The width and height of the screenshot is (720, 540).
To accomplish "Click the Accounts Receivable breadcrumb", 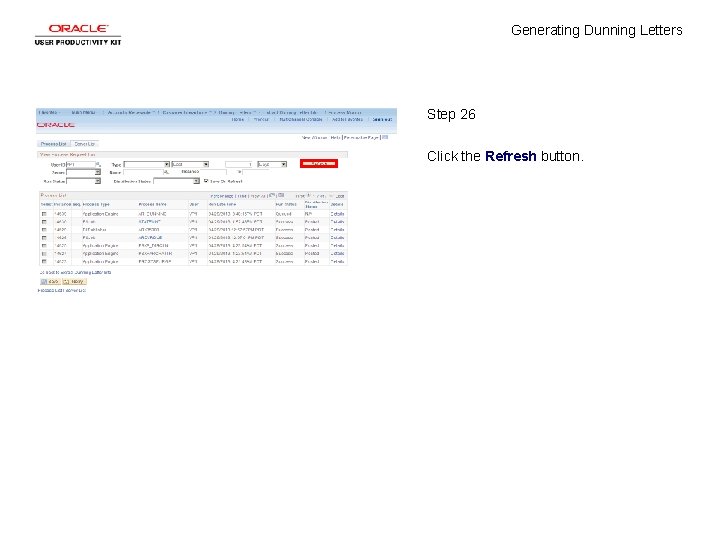I will [129, 112].
